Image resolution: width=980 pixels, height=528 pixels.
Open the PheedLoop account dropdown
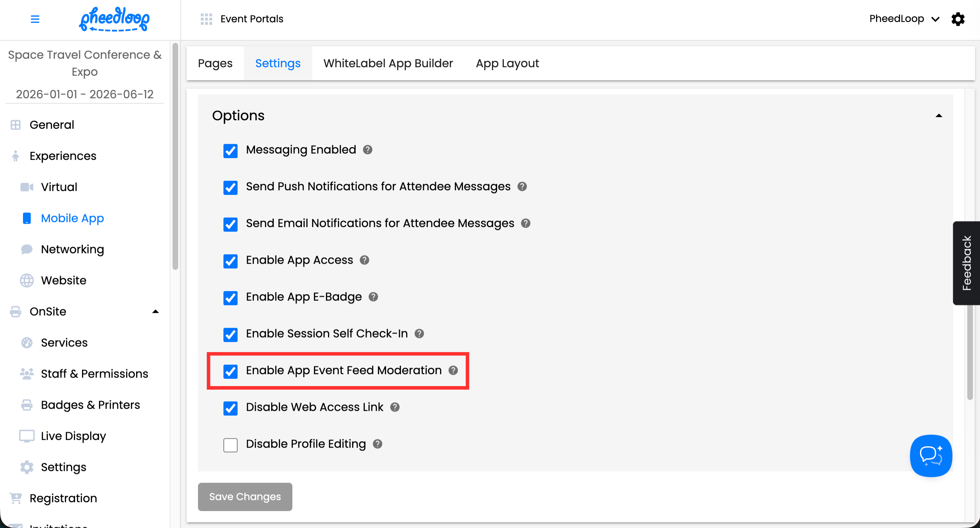tap(904, 19)
